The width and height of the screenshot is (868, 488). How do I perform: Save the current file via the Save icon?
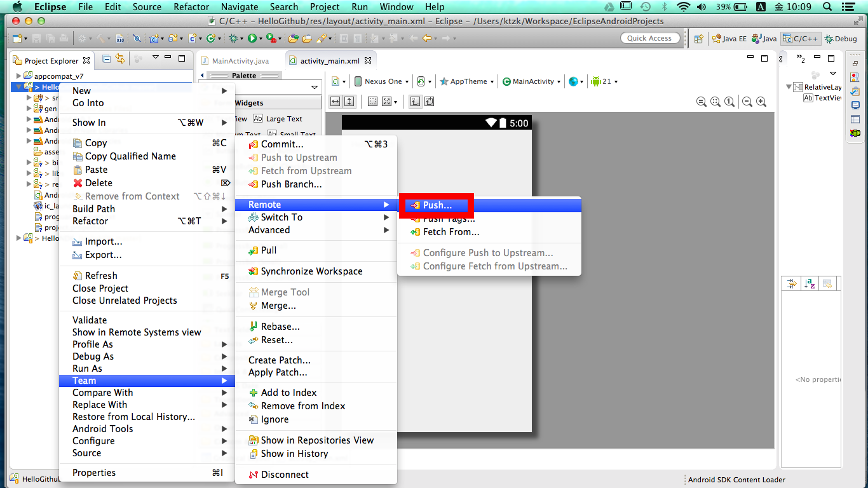[35, 38]
